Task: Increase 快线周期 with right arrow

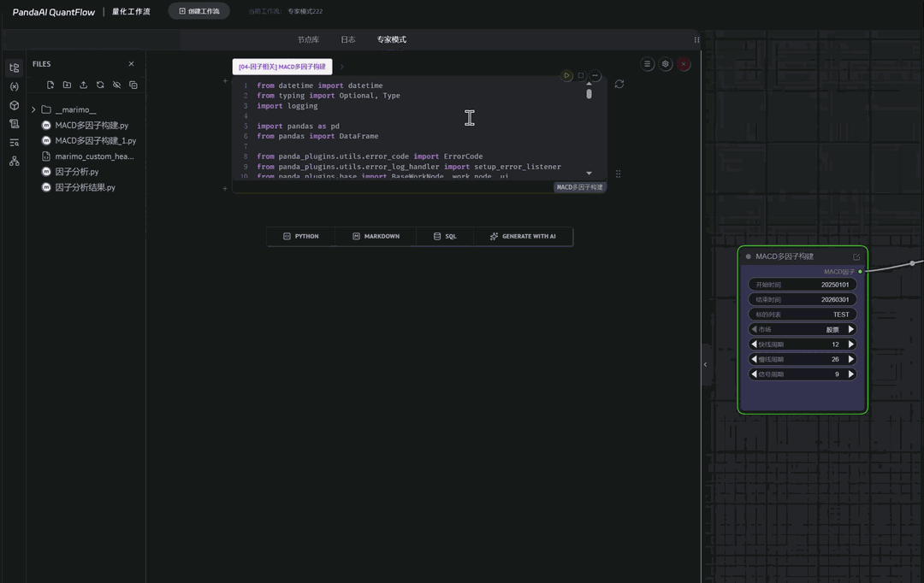Action: pyautogui.click(x=851, y=344)
